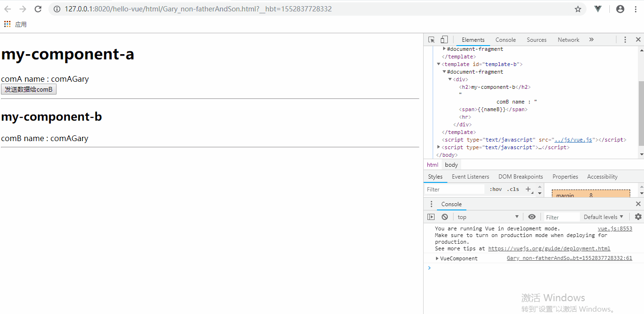The width and height of the screenshot is (644, 314).
Task: Open the Network tab
Action: tap(568, 40)
